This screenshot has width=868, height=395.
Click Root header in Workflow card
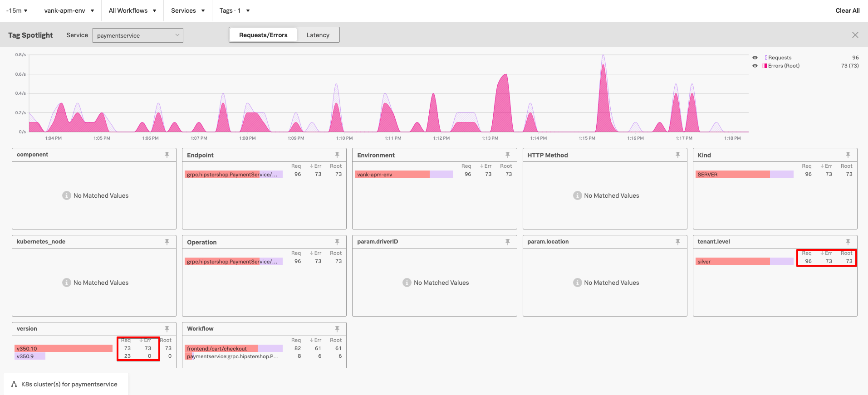tap(336, 340)
